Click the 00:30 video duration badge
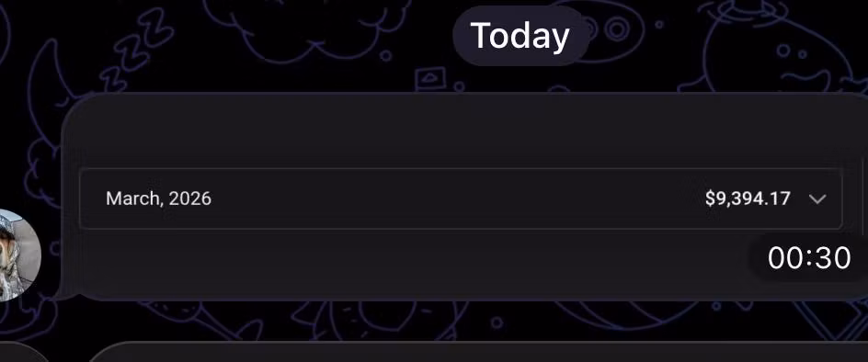Viewport: 868px width, 362px height. point(809,258)
